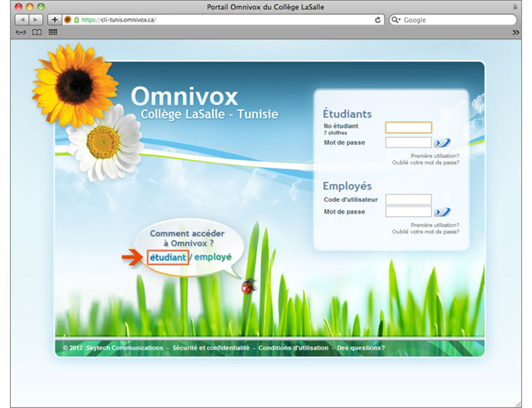The height and width of the screenshot is (408, 532).
Task: Submit student login with arrow button
Action: click(442, 143)
